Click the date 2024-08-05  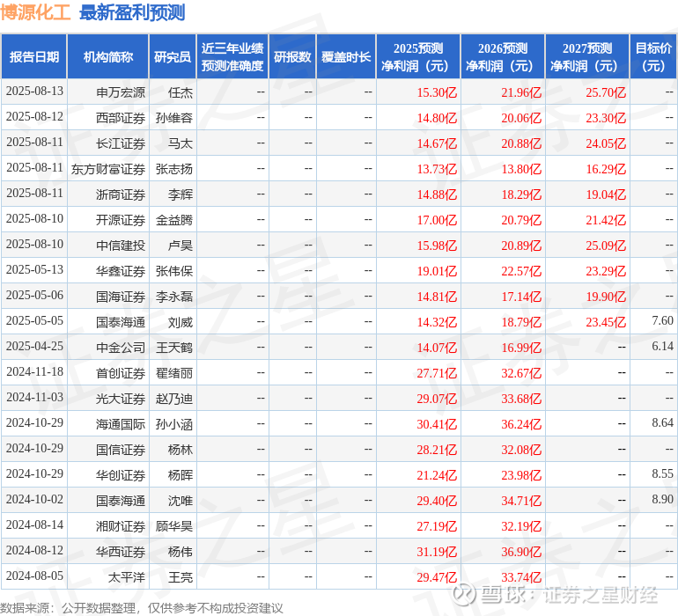34,576
